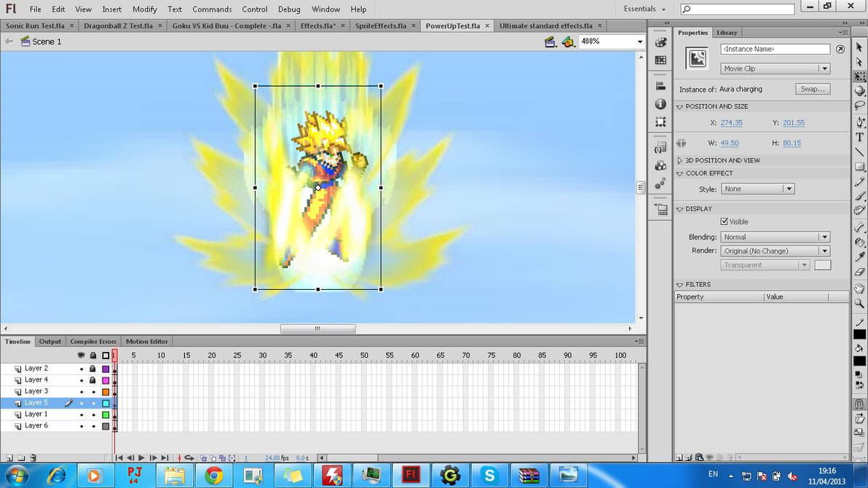The image size is (868, 488).
Task: Select the Lasso tool
Action: point(859,105)
